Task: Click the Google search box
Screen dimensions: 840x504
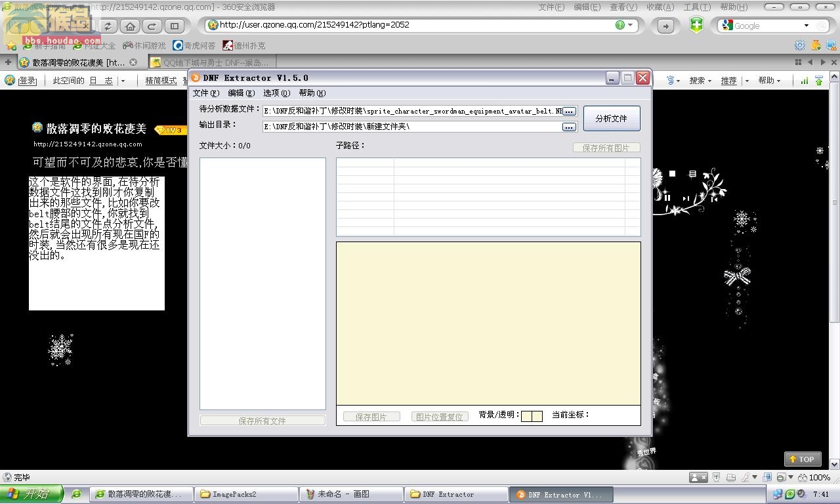Action: coord(766,26)
